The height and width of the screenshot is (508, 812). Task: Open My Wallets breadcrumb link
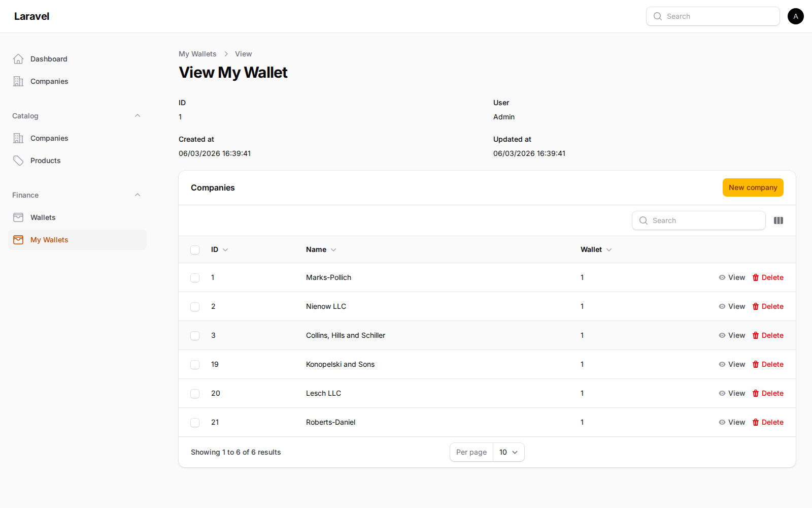[197, 53]
